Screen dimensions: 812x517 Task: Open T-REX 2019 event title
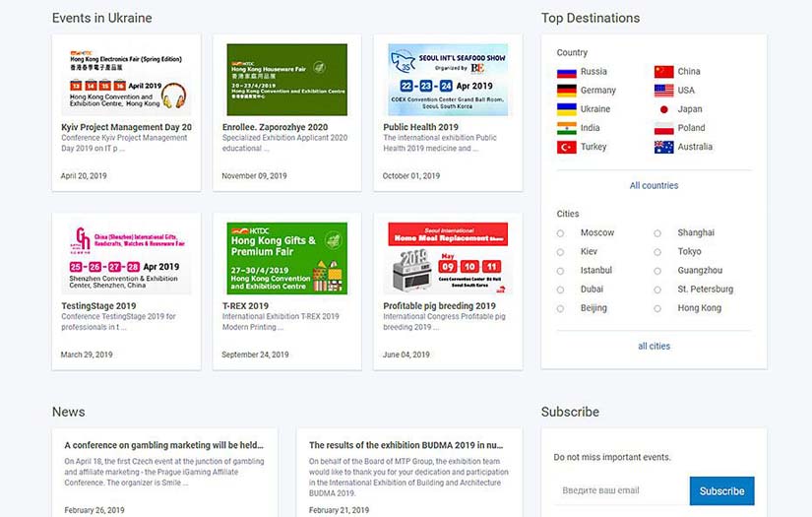pyautogui.click(x=245, y=305)
